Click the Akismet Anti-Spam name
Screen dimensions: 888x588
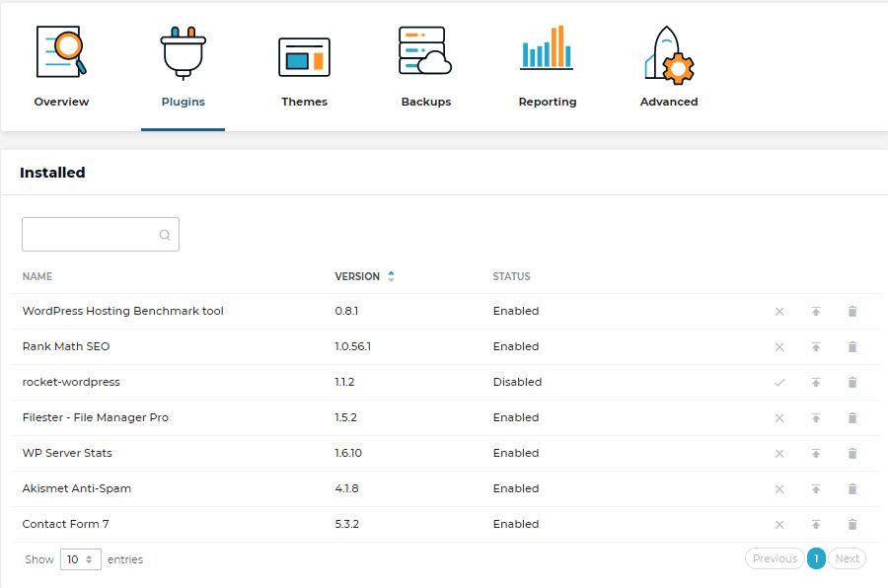point(76,488)
